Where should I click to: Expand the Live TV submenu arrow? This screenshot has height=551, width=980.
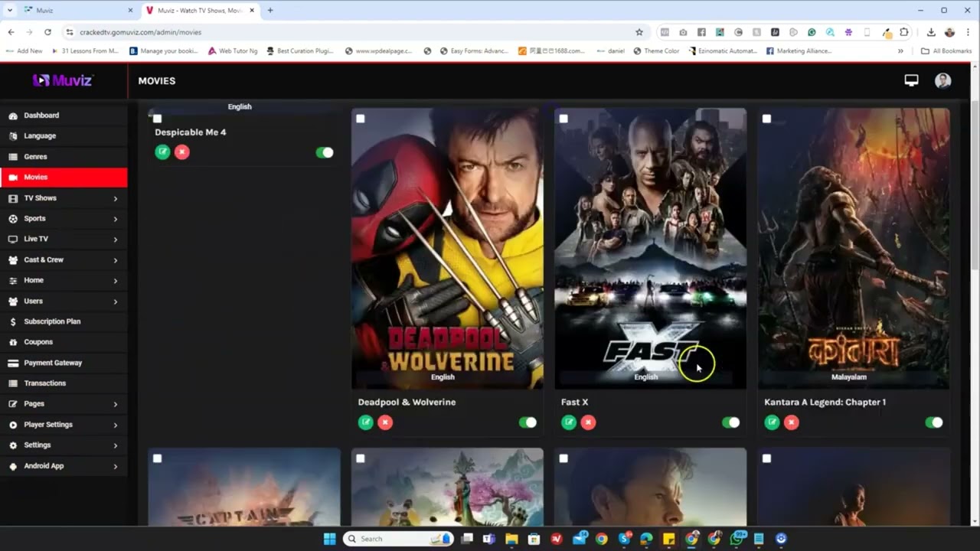tap(116, 240)
